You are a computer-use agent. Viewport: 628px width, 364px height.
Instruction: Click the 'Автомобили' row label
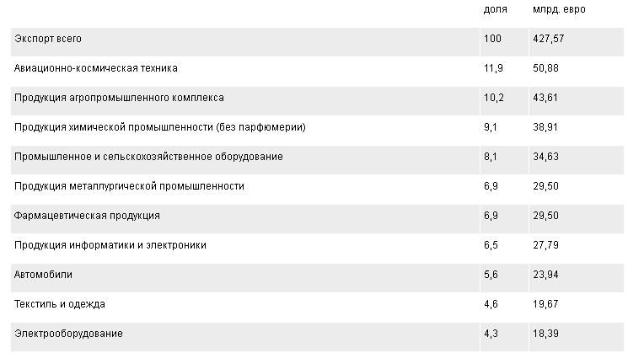click(x=43, y=275)
